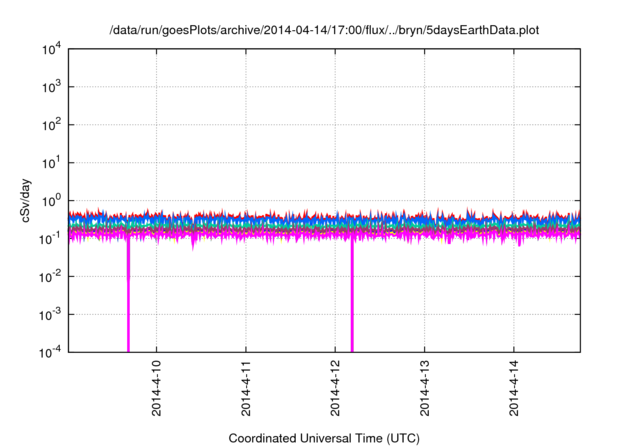Click the 10^-1 y-axis tick label
The image size is (640, 448).
(x=51, y=239)
